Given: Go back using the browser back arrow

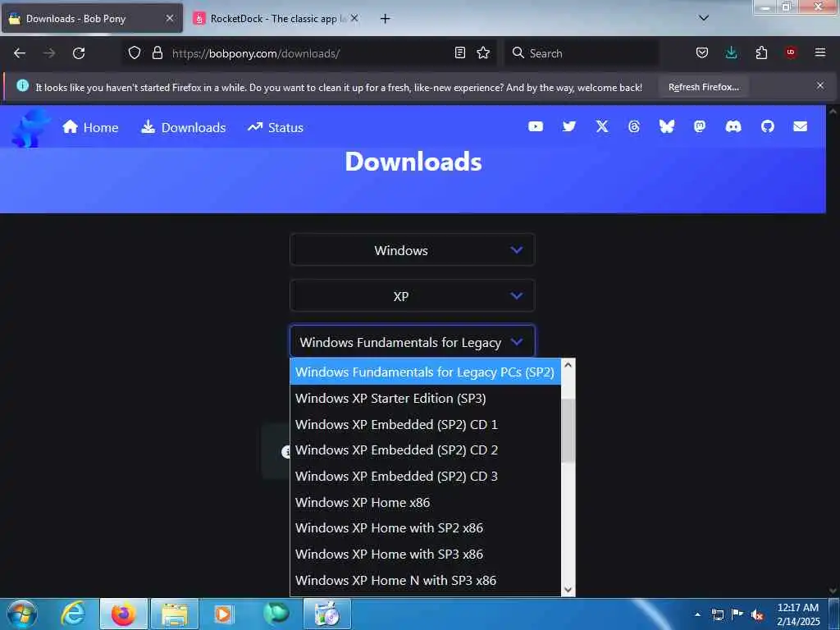Looking at the screenshot, I should (20, 53).
